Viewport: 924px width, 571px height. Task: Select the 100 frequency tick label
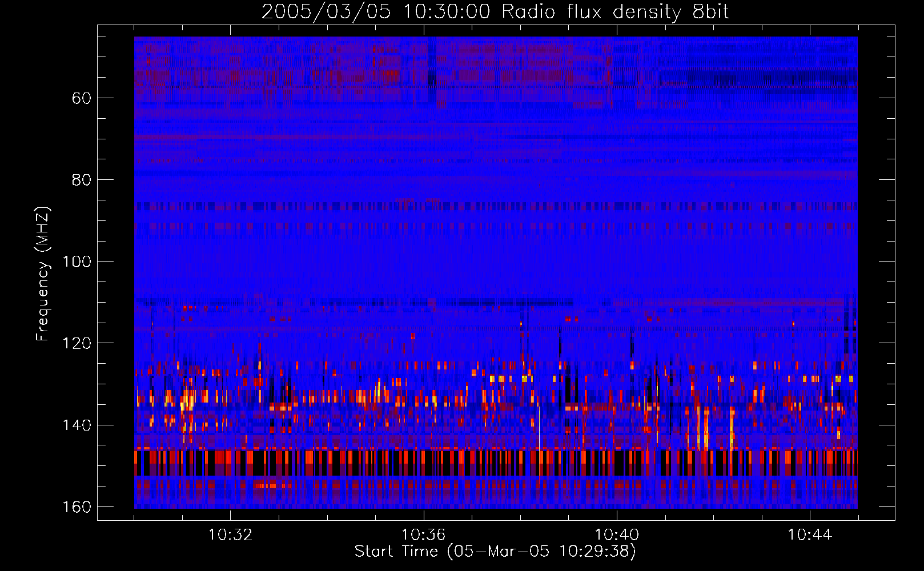pyautogui.click(x=77, y=262)
